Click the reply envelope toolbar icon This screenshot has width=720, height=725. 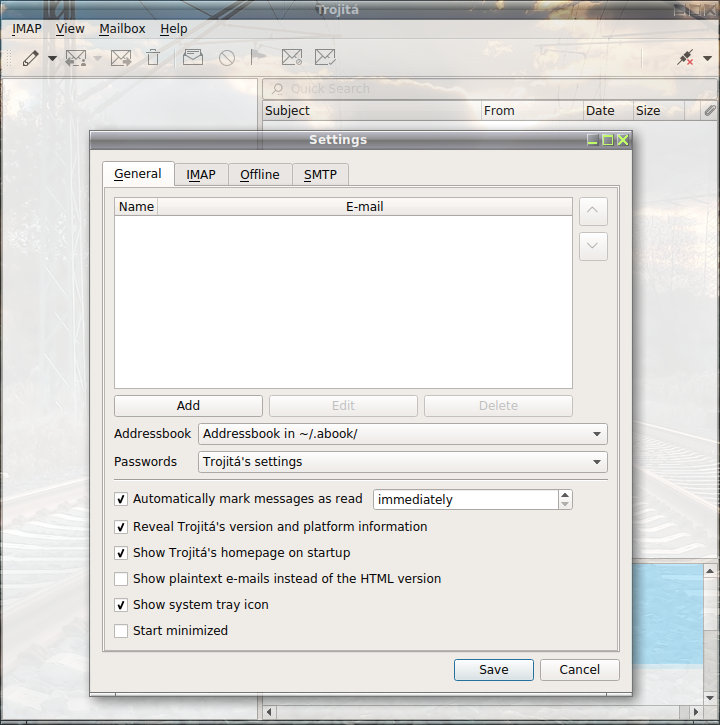click(x=76, y=58)
